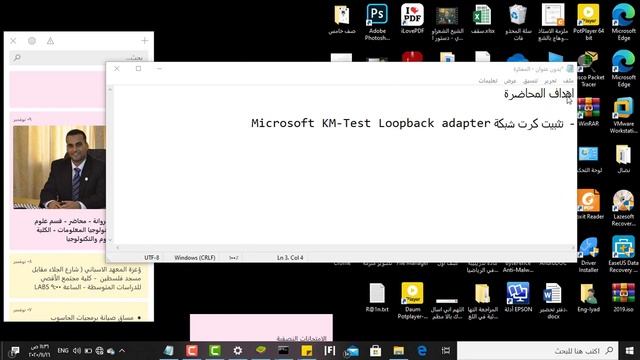Open the sticky note with the man's photo
Image resolution: width=640 pixels, height=360 pixels.
coord(58,181)
